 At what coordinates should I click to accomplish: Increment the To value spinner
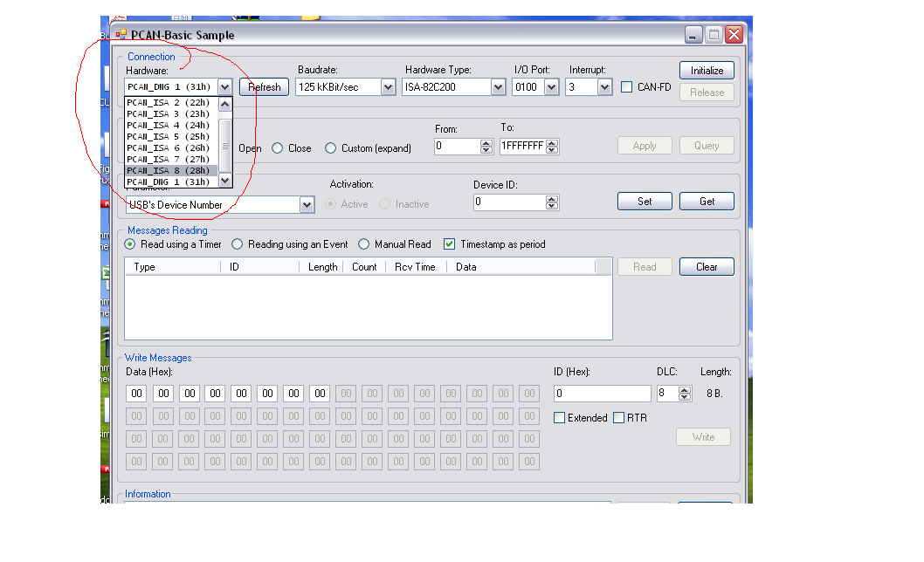click(552, 143)
